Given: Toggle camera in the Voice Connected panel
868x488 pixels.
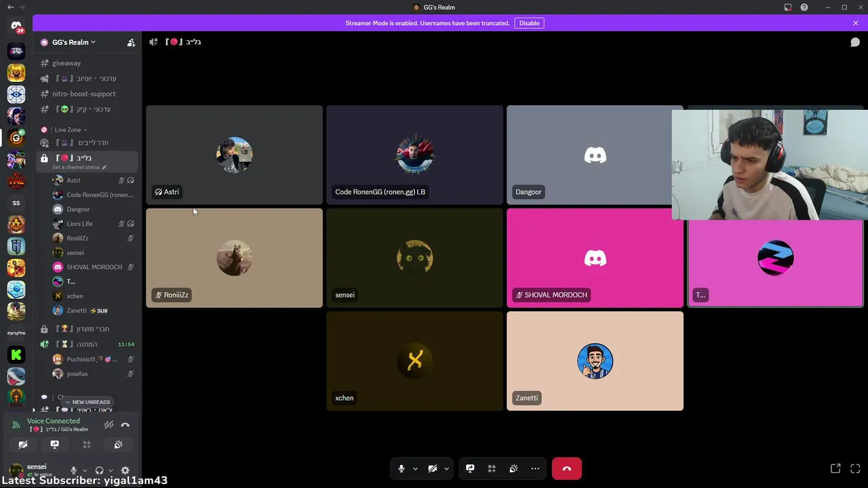Looking at the screenshot, I should [23, 445].
